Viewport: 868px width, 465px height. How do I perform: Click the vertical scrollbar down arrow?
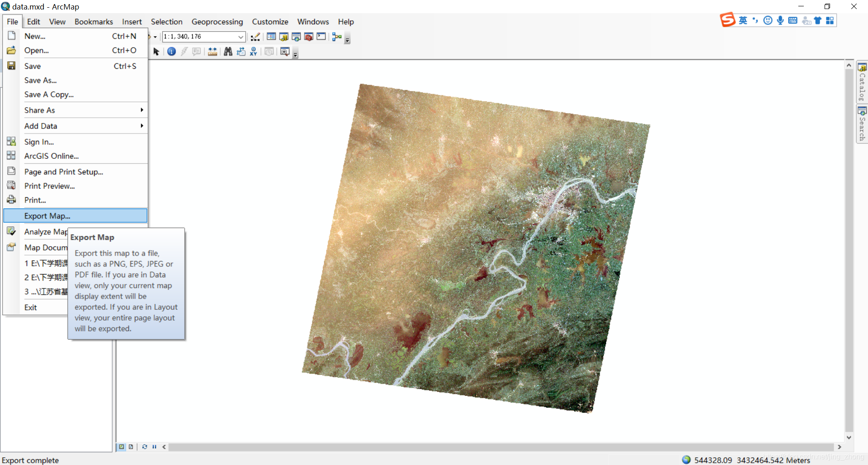tap(849, 437)
